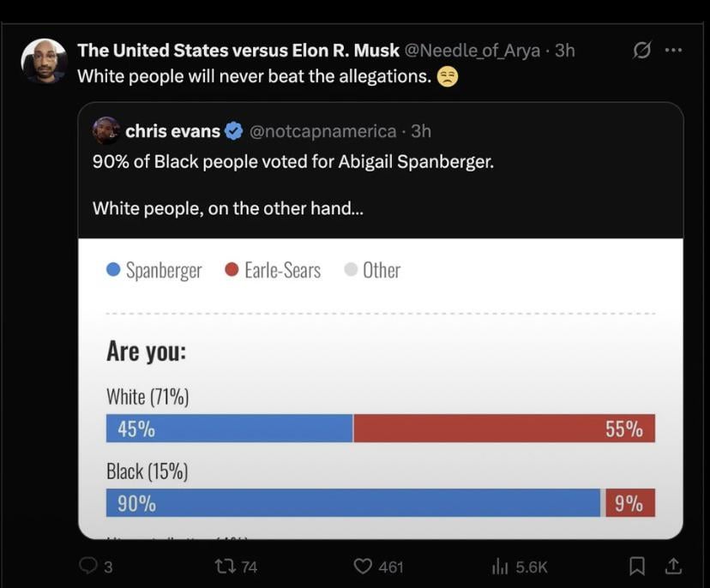Screen dimensions: 710x588
Task: Toggle the Other legend gray dot
Action: pos(350,270)
